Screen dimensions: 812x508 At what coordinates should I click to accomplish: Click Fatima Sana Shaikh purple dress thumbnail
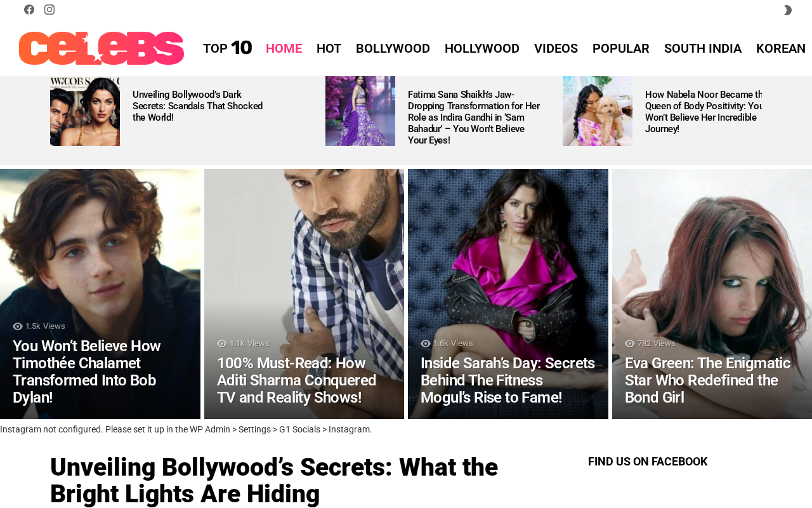360,111
